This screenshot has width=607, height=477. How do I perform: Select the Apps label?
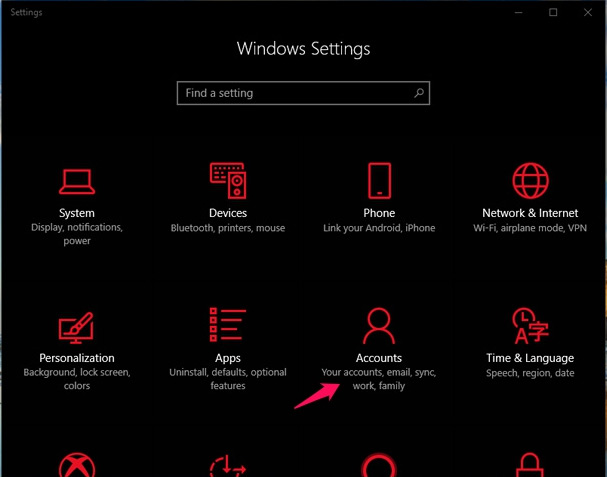click(228, 358)
